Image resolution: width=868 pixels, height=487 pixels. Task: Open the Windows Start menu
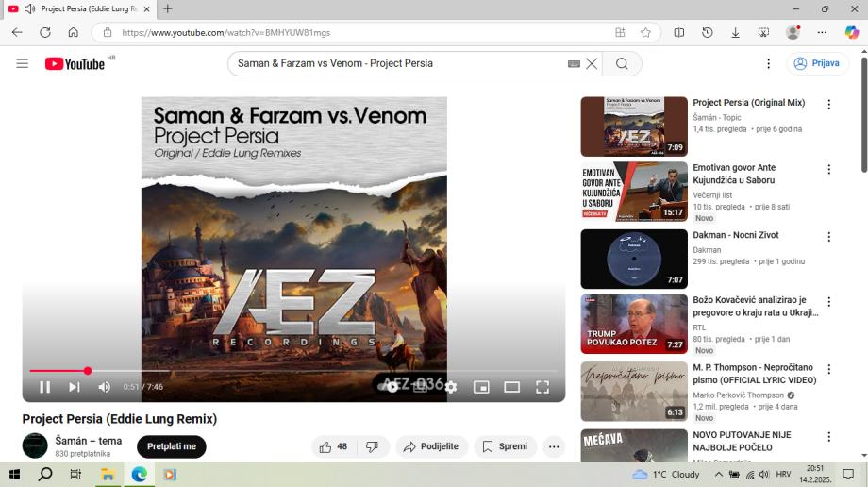(15, 474)
